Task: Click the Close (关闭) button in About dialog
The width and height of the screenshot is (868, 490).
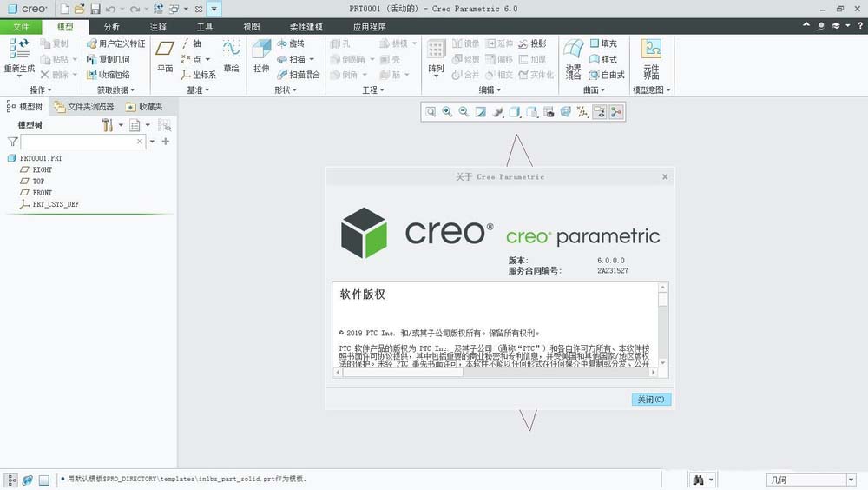Action: (x=651, y=399)
